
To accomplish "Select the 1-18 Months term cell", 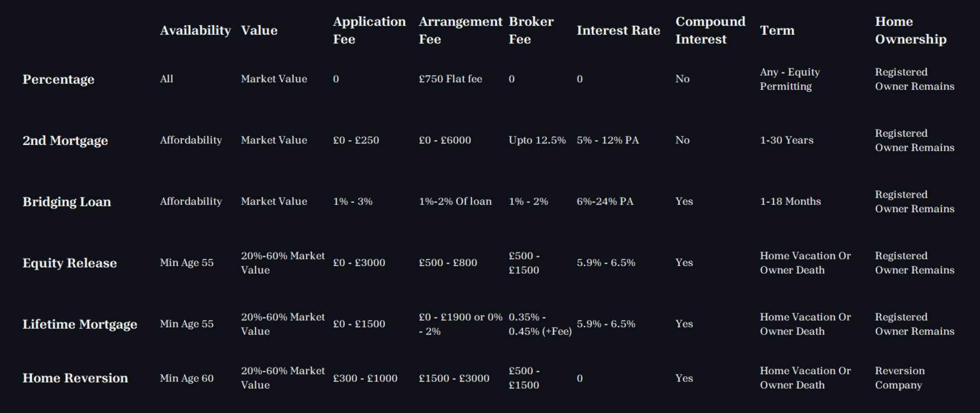I will (790, 201).
